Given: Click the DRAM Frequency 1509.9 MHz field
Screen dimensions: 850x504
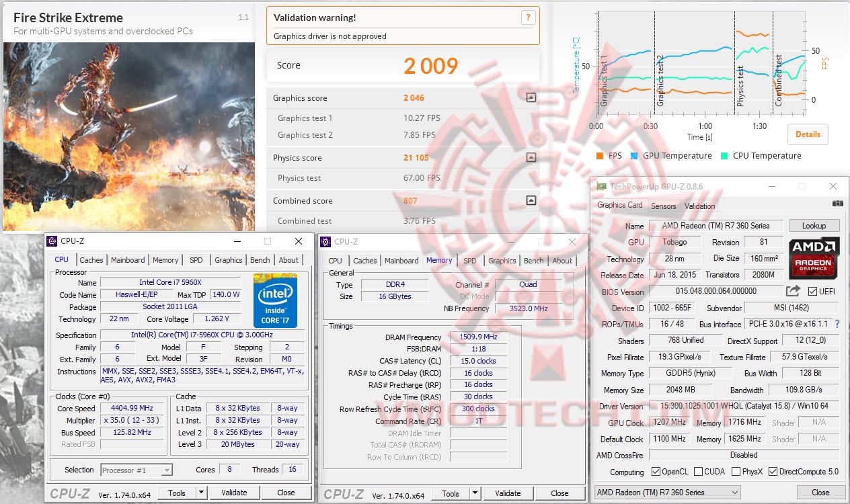Looking at the screenshot, I should click(x=479, y=337).
